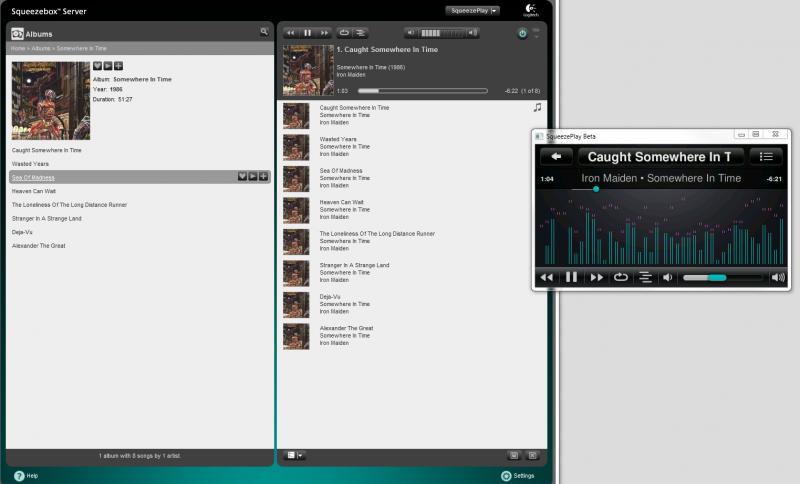Open the playlist icon in SqueezePlay header
Viewport: 800px width, 484px height.
click(x=765, y=157)
